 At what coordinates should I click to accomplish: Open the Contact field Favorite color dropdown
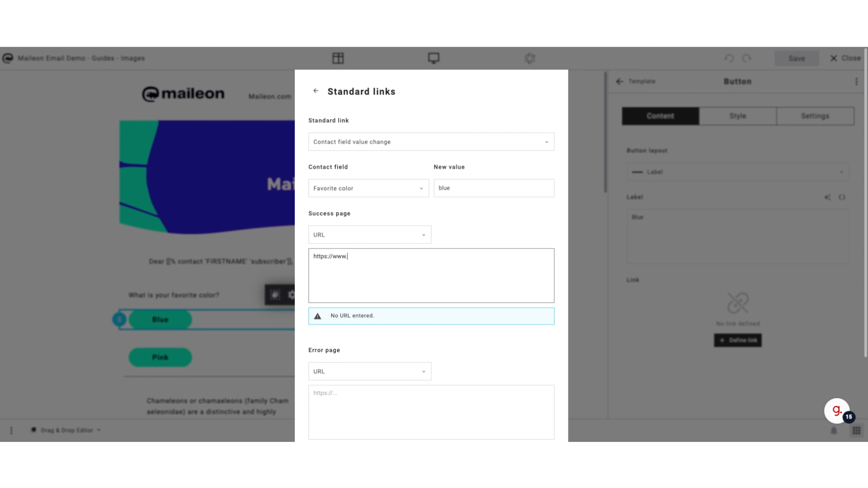(x=368, y=188)
